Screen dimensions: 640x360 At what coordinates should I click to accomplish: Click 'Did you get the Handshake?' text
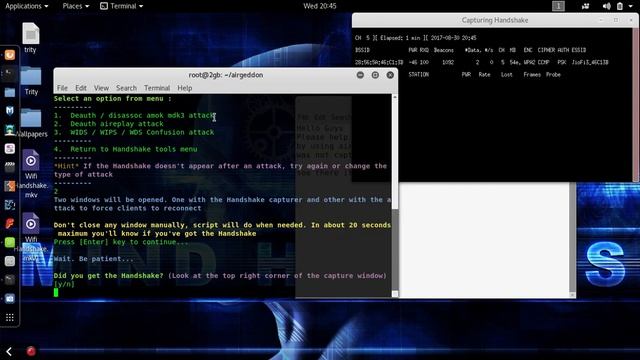tap(108, 276)
